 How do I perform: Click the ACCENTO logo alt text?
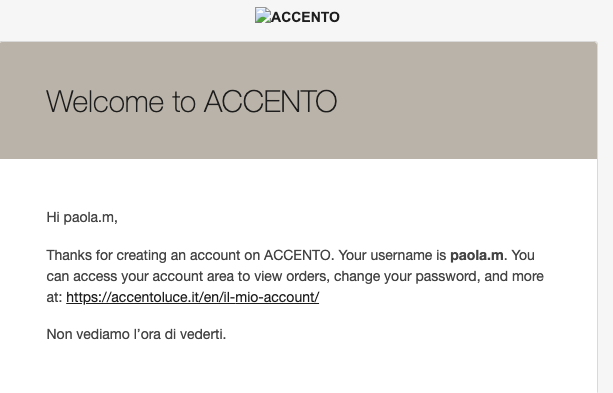coord(305,17)
